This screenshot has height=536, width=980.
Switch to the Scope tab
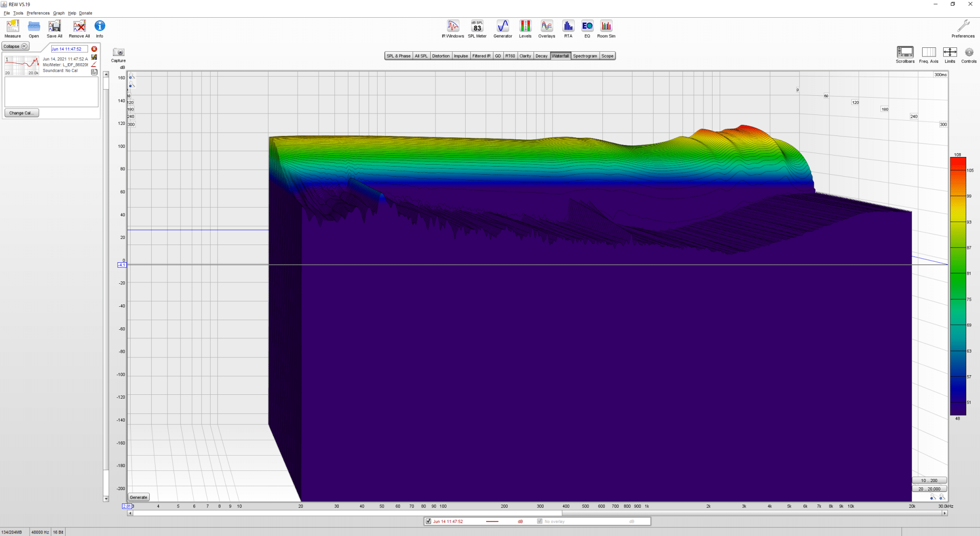click(607, 56)
